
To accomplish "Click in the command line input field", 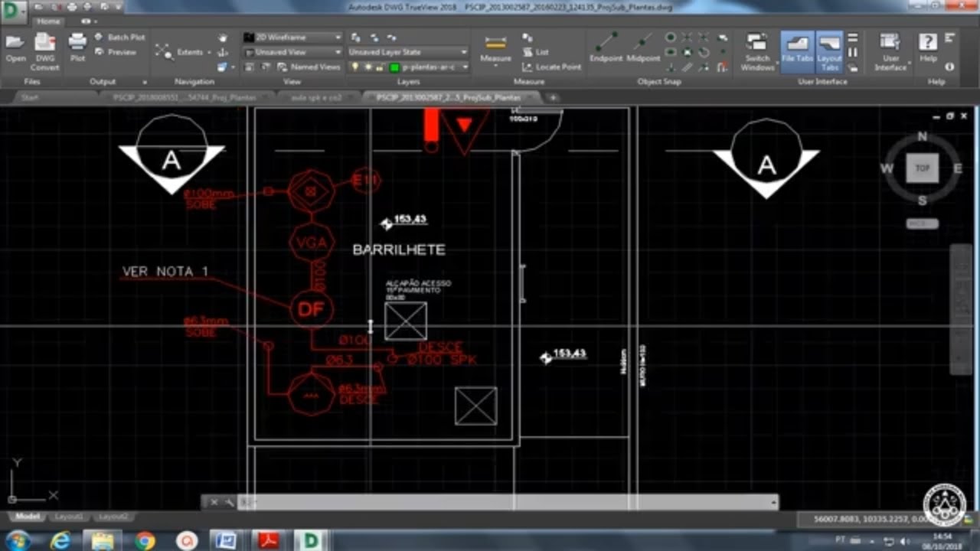I will [x=509, y=502].
